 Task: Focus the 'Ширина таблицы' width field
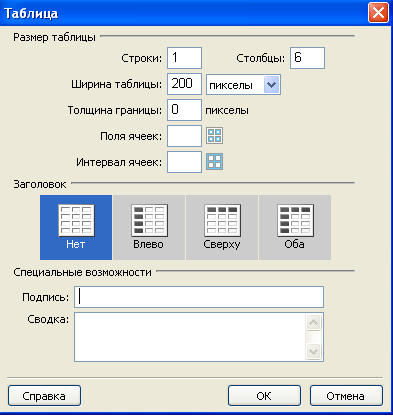point(184,84)
